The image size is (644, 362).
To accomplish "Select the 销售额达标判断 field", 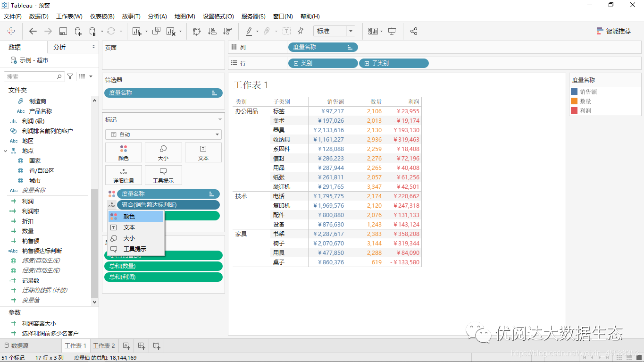I will click(42, 251).
